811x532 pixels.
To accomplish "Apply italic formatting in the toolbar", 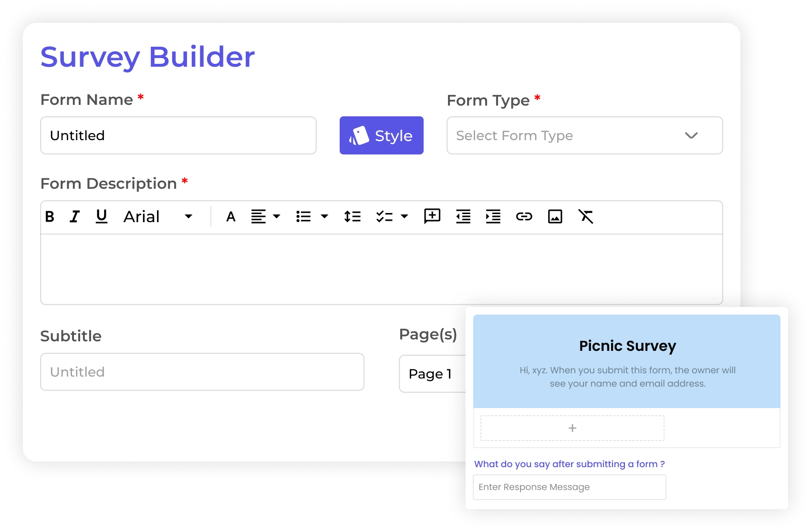I will point(75,217).
